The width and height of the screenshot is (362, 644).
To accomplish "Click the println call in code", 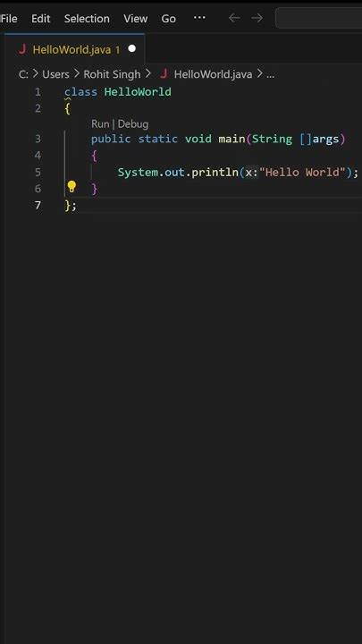I will (215, 172).
